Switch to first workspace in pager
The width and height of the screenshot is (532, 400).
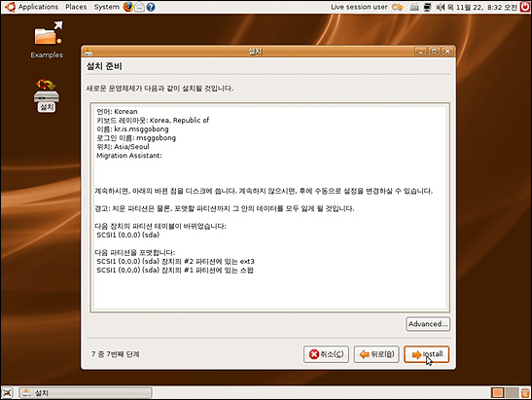click(x=498, y=393)
